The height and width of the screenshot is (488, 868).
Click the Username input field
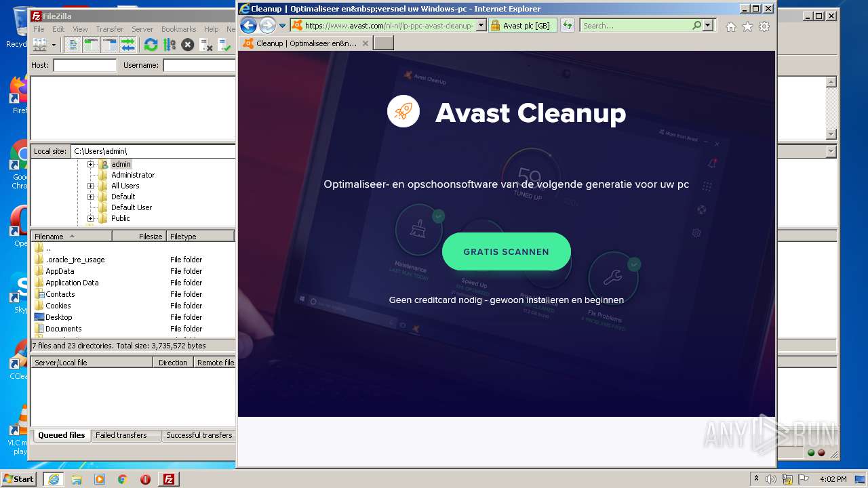(199, 65)
